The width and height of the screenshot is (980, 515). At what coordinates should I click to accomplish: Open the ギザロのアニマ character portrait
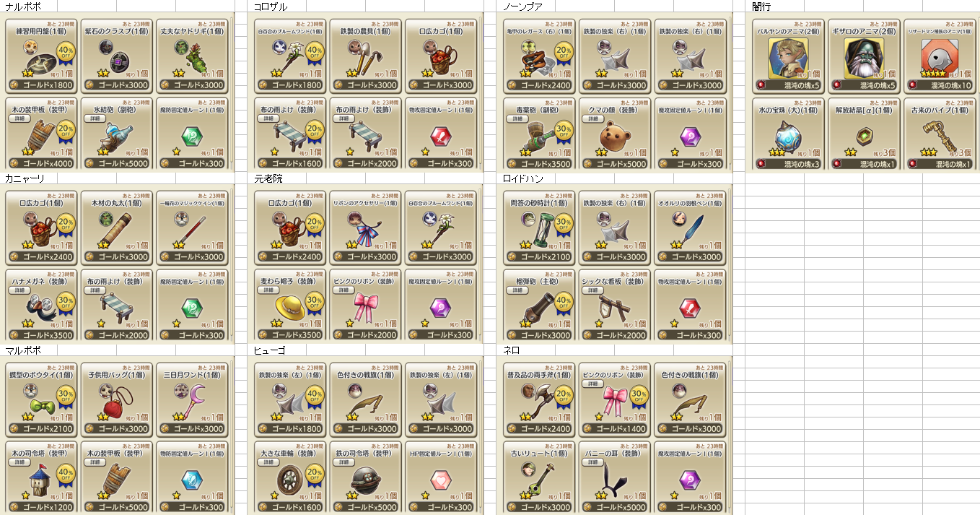tap(864, 58)
